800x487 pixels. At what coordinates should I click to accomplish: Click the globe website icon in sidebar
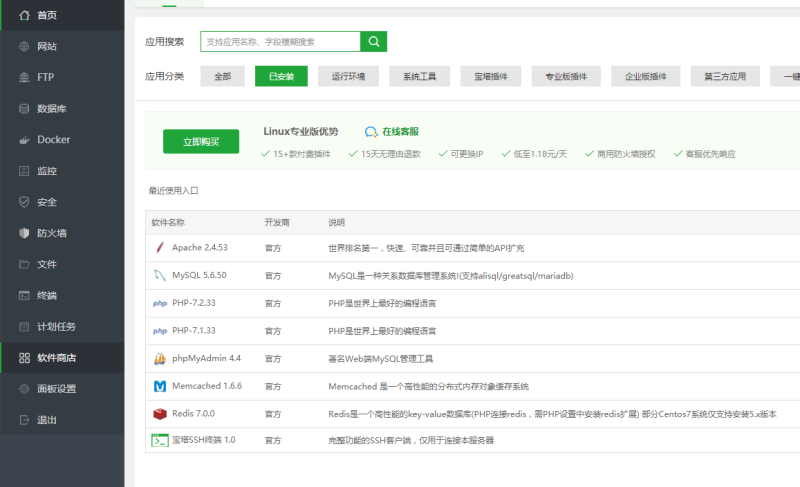click(x=24, y=46)
